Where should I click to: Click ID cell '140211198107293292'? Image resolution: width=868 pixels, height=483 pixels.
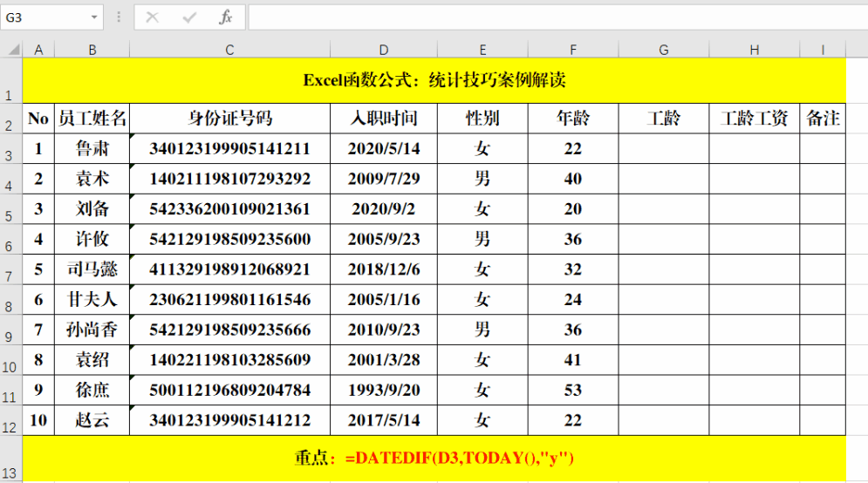coord(229,179)
